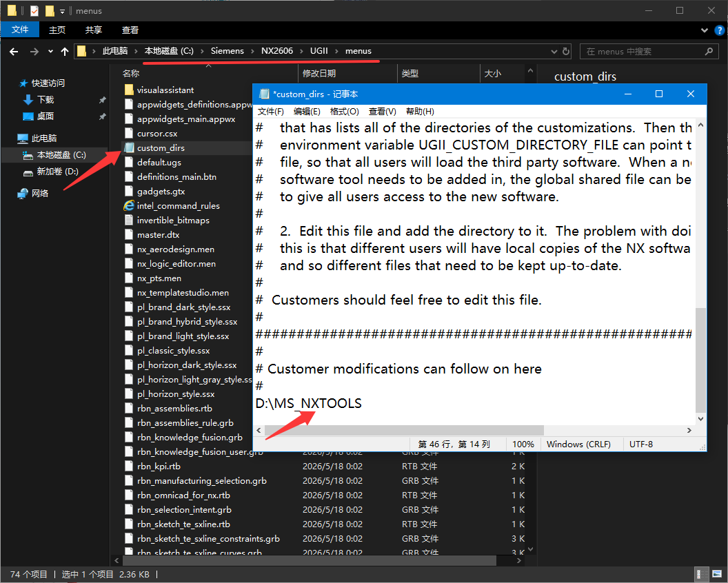Open Notepad 查看(V) menu
Viewport: 728px width, 583px height.
(382, 112)
